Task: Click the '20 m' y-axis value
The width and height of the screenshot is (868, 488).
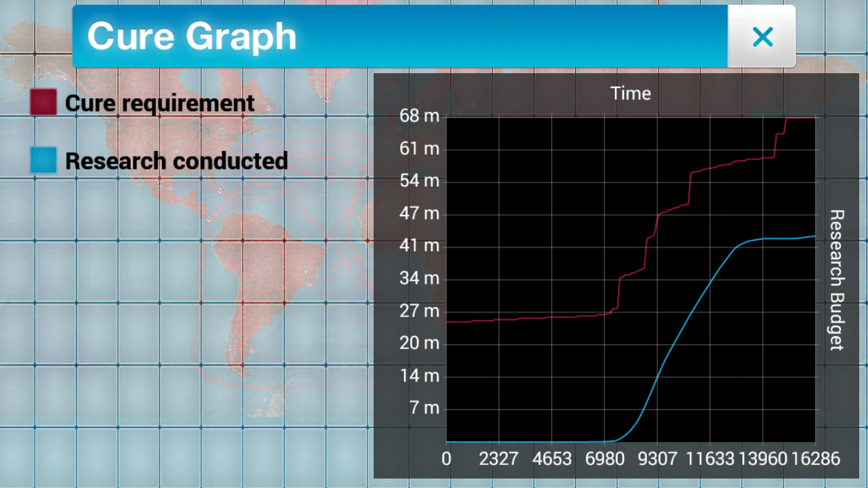Action: (419, 344)
